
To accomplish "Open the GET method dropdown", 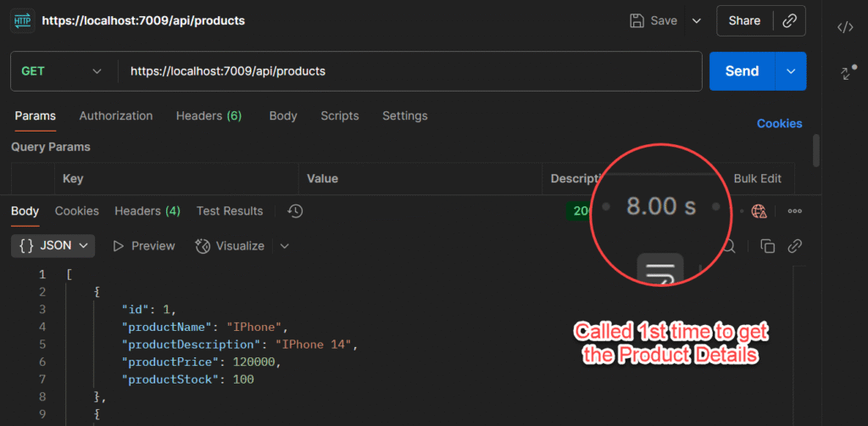I will point(61,71).
